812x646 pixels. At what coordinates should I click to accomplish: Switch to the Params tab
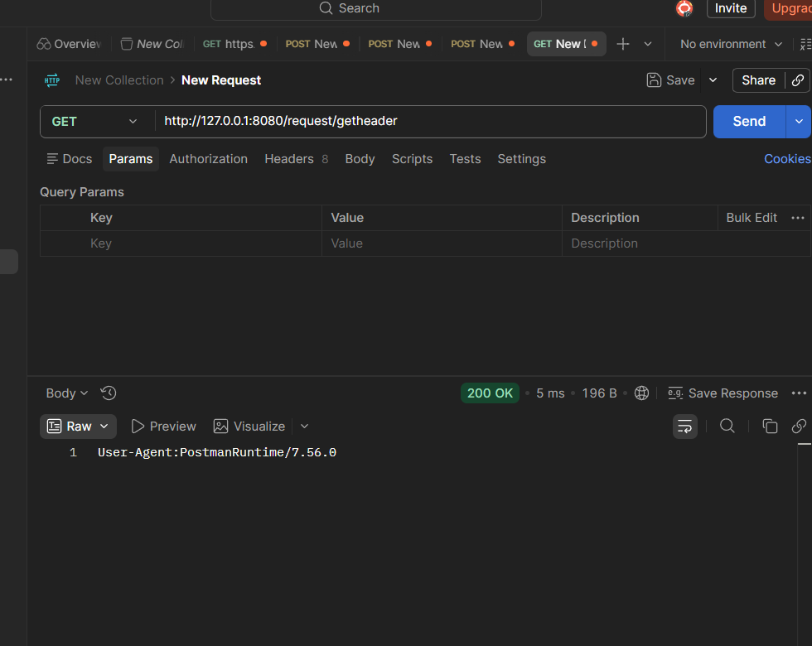click(x=131, y=159)
